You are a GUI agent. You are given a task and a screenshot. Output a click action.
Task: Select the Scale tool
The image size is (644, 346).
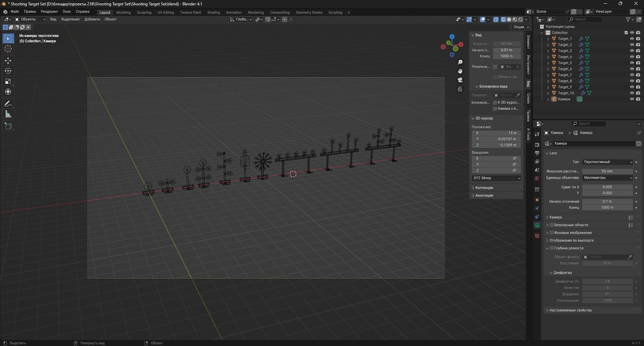point(8,82)
